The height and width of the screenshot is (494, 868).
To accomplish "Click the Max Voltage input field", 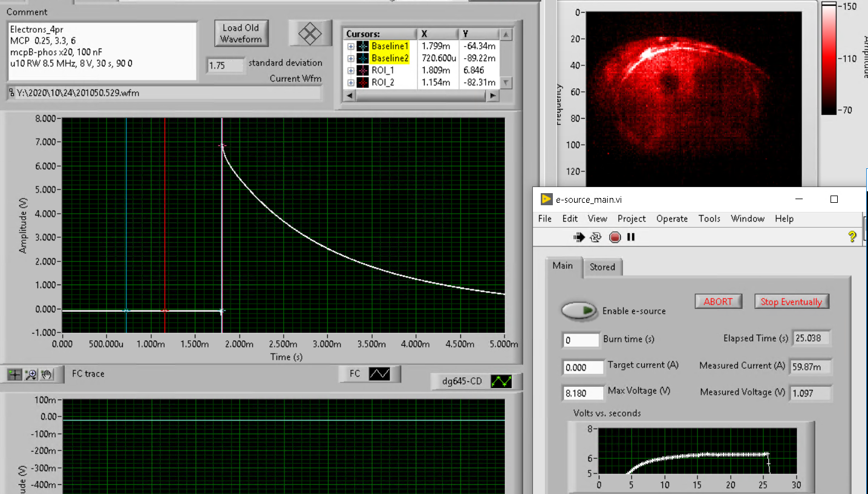I will (582, 392).
